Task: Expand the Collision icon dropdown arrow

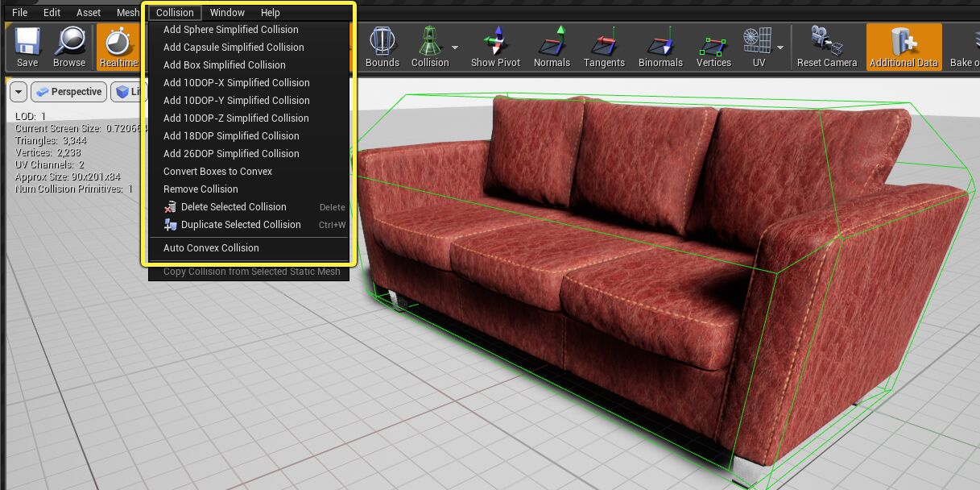Action: (454, 46)
